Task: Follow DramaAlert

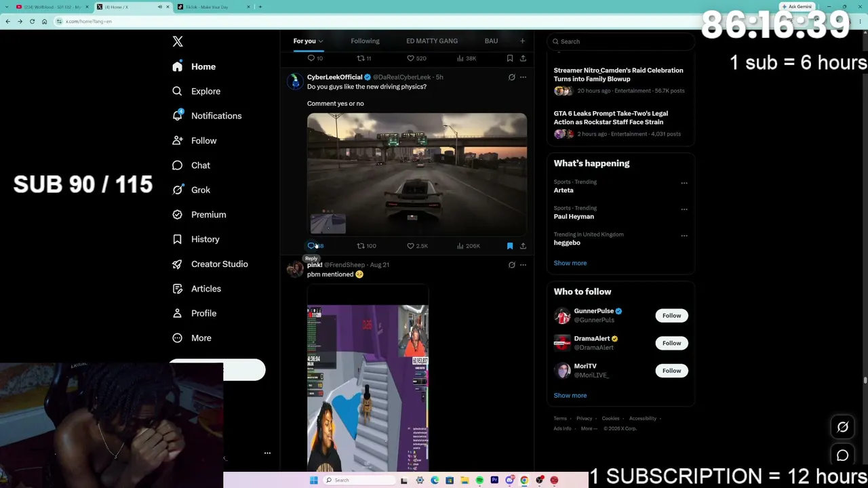Action: (x=671, y=343)
